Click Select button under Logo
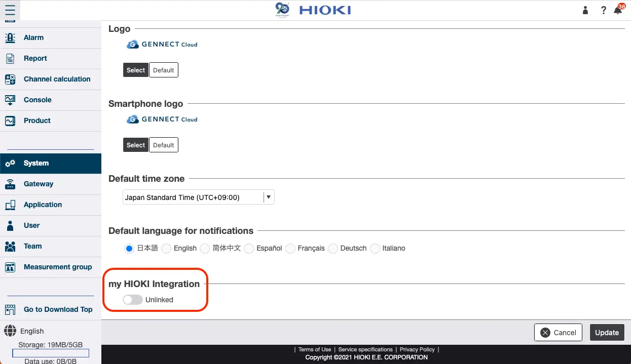 click(x=136, y=70)
